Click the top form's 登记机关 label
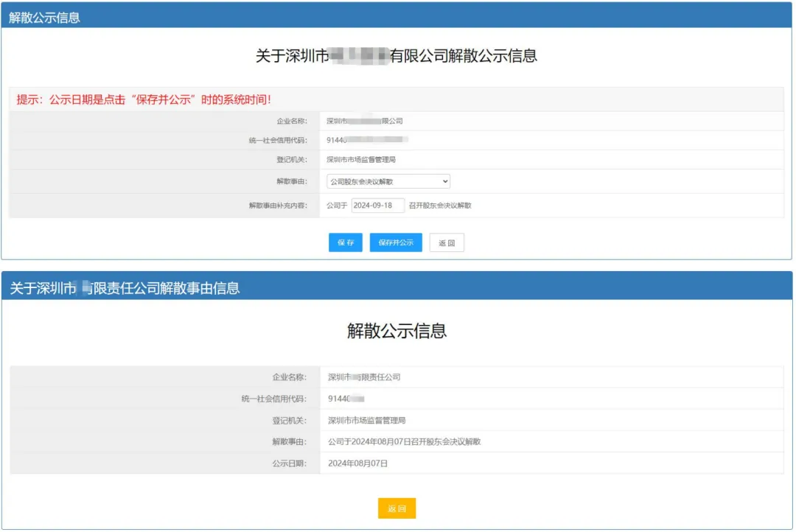Viewport: 796px width, 532px height. coord(292,159)
